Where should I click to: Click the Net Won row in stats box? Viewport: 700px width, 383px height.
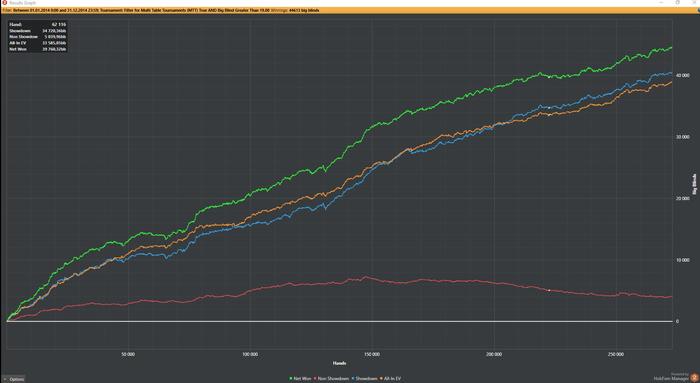click(38, 49)
